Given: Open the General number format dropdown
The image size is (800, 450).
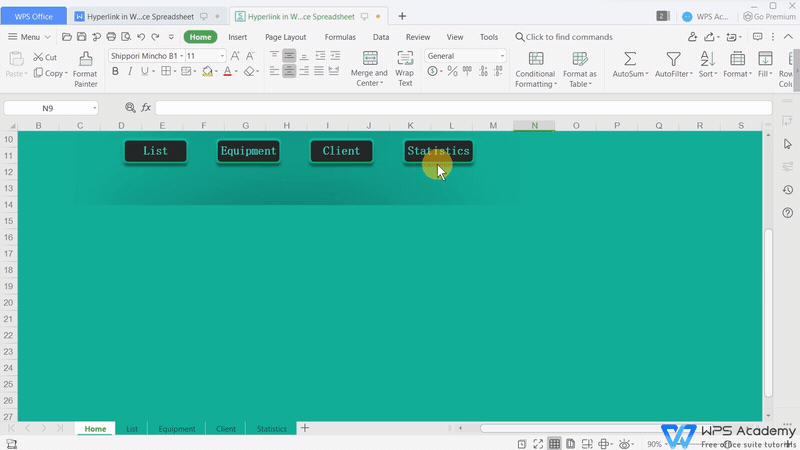Looking at the screenshot, I should 502,56.
